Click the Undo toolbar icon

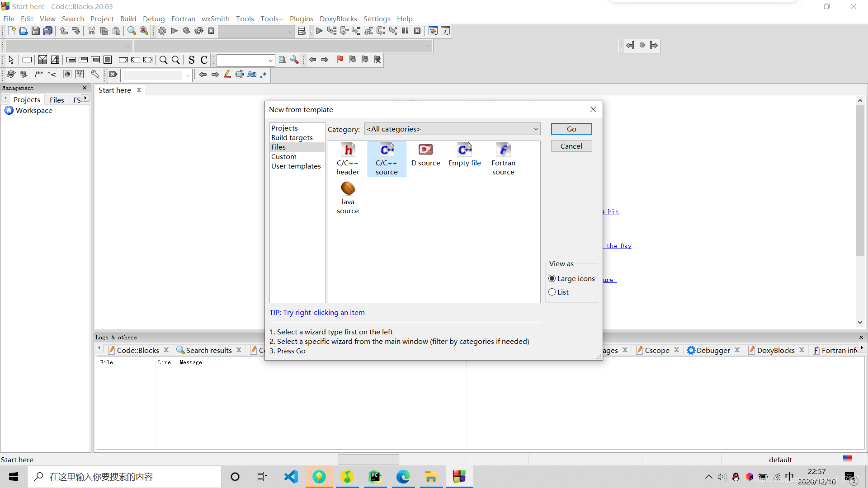(x=64, y=31)
